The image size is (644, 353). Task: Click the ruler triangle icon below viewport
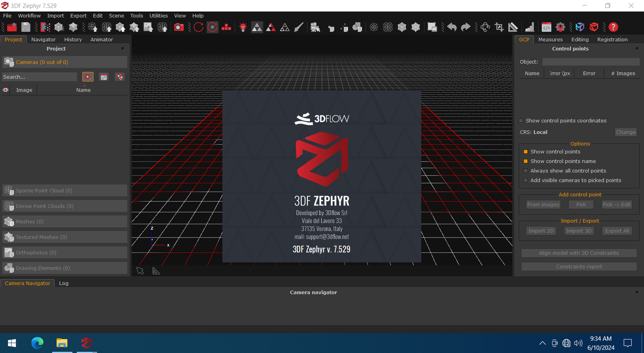point(156,271)
